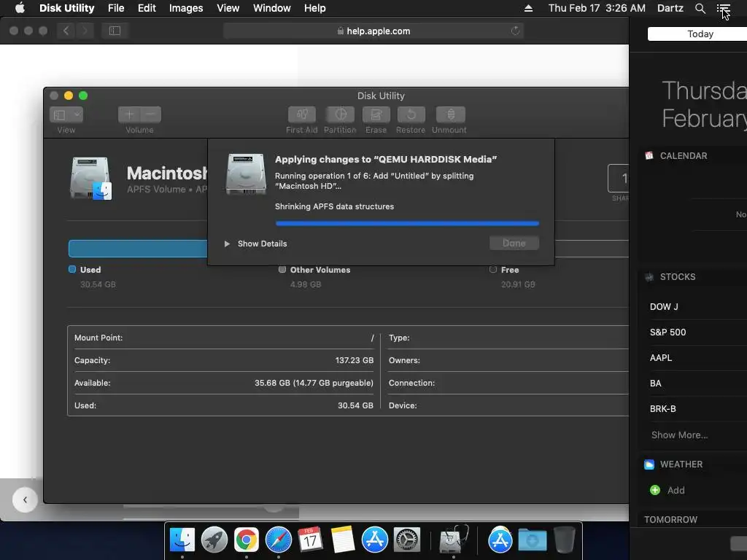Click the Other Volumes legend swatch
Image resolution: width=747 pixels, height=560 pixels.
[x=282, y=270]
